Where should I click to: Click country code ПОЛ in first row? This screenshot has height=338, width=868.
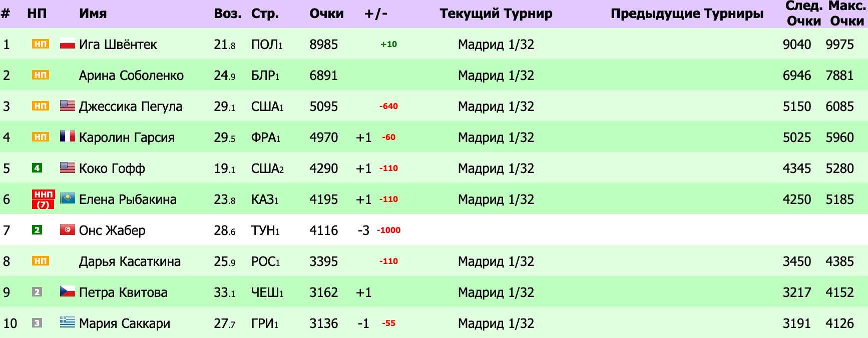tap(265, 44)
